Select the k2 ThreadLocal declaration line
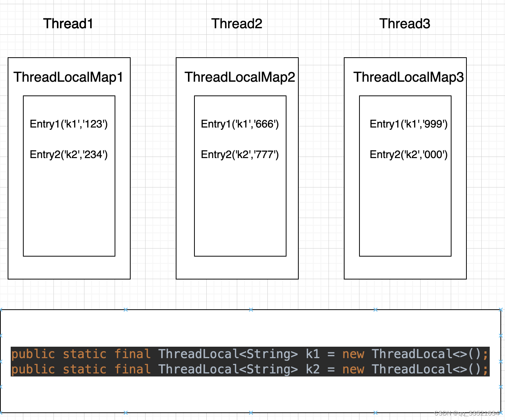 point(250,369)
